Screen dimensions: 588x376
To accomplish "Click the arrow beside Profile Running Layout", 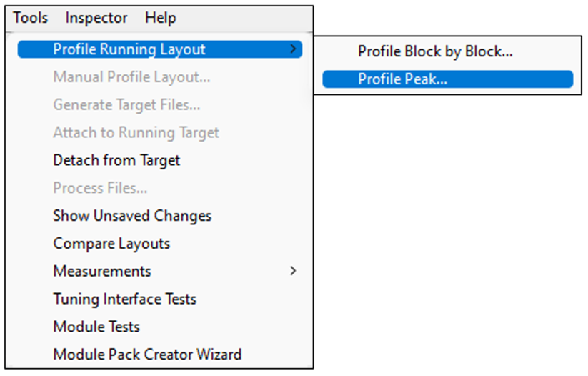I will pos(292,49).
